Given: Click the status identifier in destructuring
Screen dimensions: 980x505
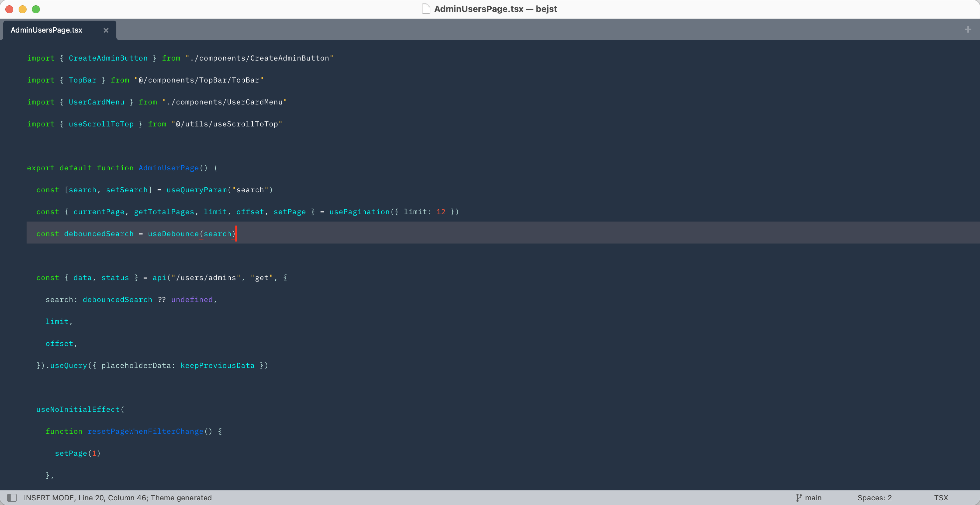Looking at the screenshot, I should [x=115, y=278].
